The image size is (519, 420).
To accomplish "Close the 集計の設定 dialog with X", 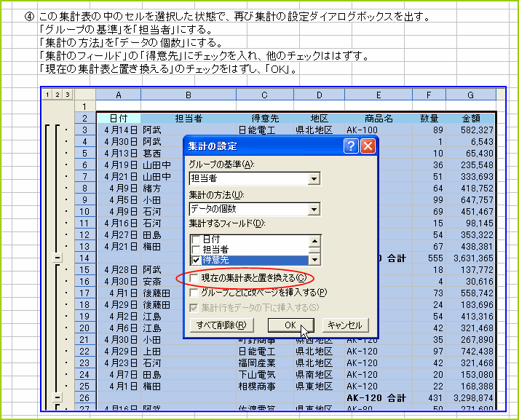I will 368,146.
